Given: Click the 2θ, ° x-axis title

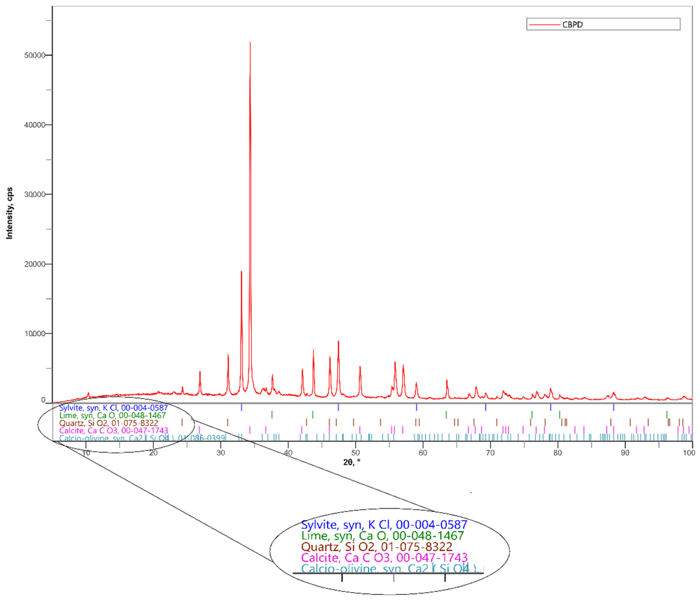Looking at the screenshot, I should (x=352, y=462).
